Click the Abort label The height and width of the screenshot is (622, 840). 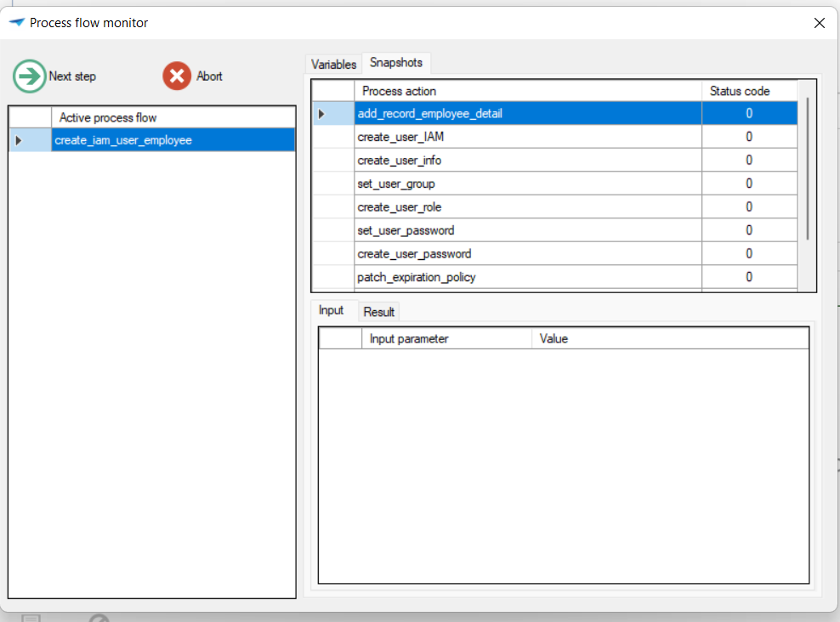tap(209, 76)
